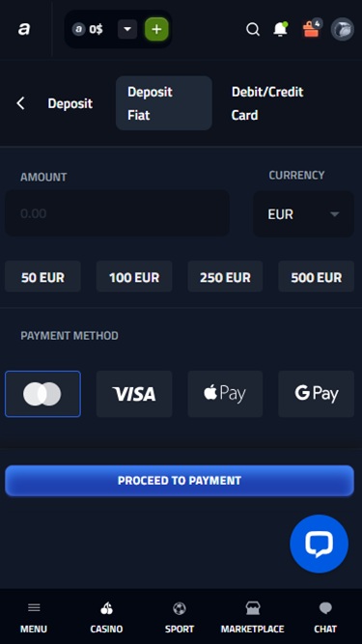Click Proceed to Payment button

click(x=180, y=481)
